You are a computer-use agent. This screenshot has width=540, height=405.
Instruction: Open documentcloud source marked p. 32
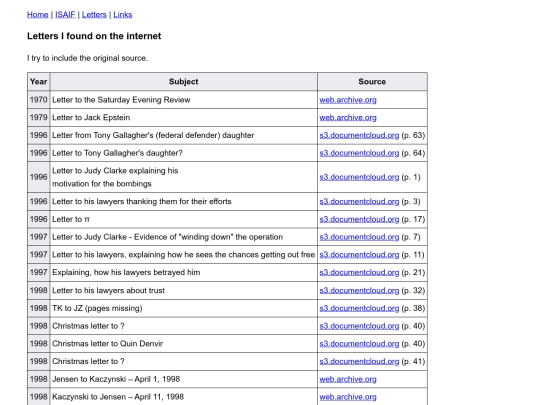coord(359,290)
